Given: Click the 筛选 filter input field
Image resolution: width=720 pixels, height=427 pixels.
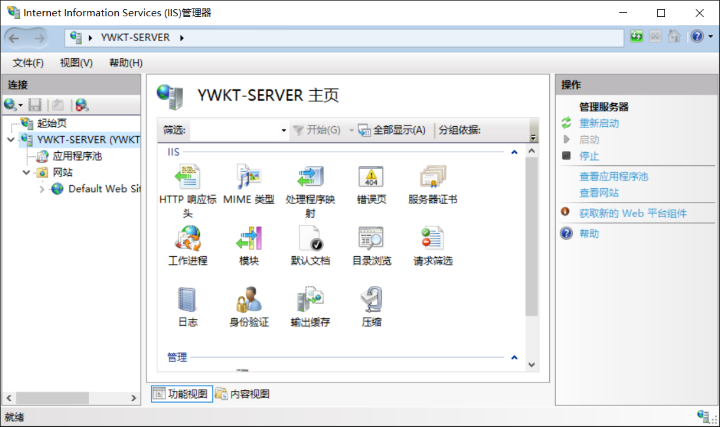Looking at the screenshot, I should (x=235, y=130).
